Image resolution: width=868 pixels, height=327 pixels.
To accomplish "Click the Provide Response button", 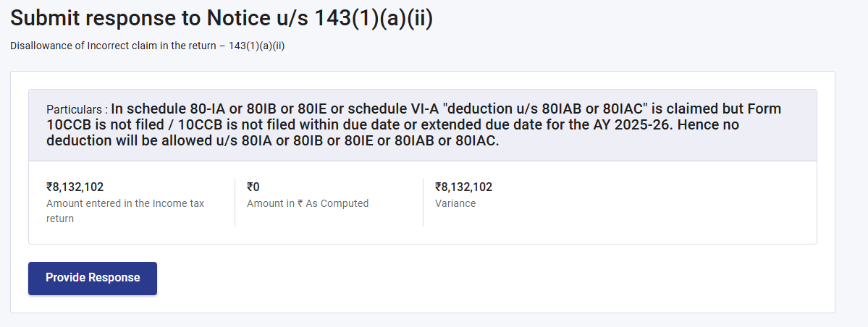I will point(93,278).
